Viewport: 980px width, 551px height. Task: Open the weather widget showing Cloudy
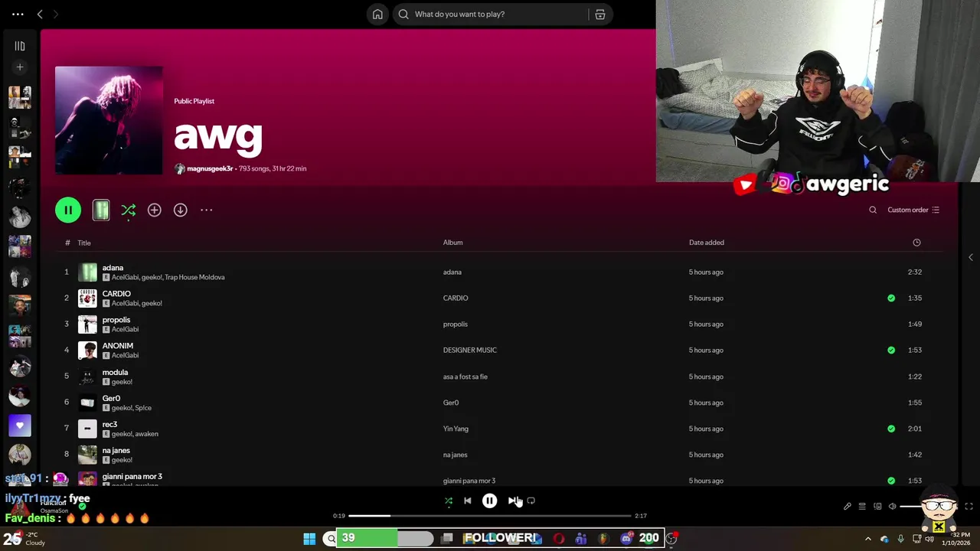click(x=25, y=539)
